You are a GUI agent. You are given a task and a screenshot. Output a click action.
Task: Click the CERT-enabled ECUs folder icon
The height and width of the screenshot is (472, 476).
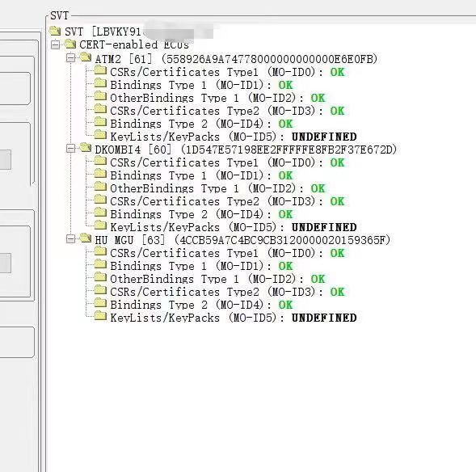coord(70,44)
